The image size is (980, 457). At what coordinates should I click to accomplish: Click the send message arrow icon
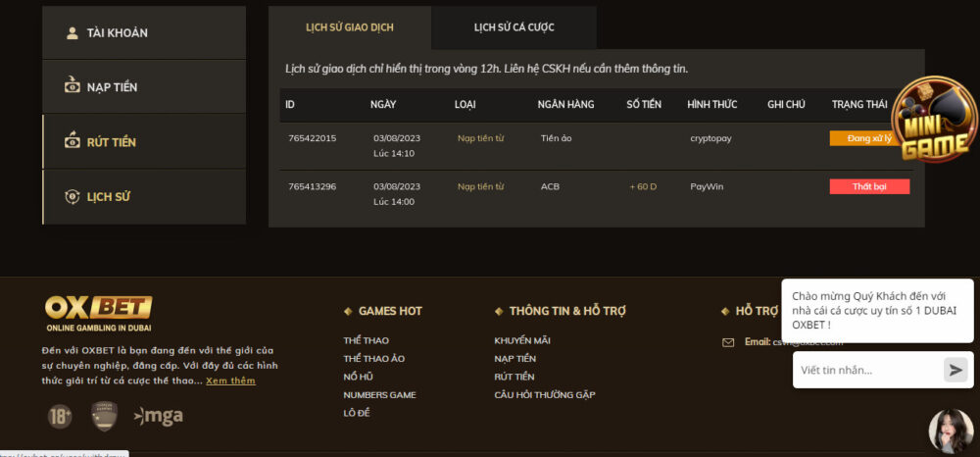(x=955, y=369)
